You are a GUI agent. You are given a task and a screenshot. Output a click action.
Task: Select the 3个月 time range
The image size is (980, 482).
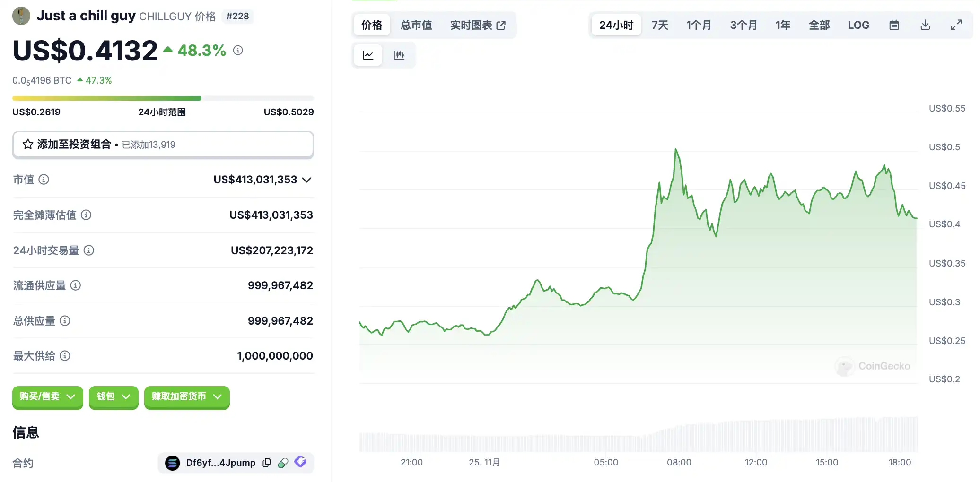click(744, 25)
